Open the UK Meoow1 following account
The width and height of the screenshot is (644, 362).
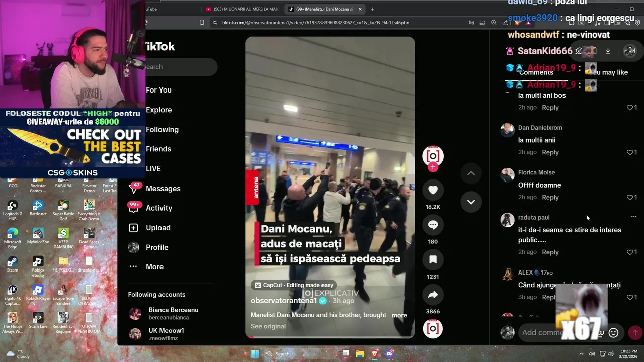166,334
